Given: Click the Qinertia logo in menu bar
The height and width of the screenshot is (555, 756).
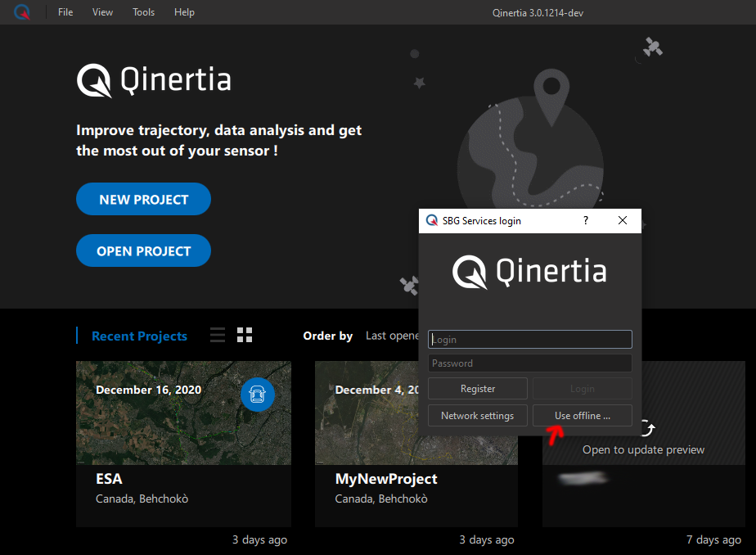Looking at the screenshot, I should pyautogui.click(x=22, y=12).
